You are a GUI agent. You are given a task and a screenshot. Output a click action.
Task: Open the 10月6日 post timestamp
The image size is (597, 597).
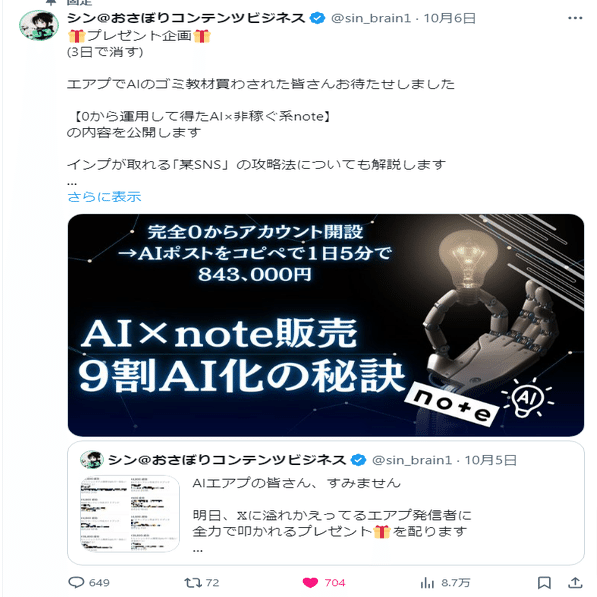pyautogui.click(x=449, y=18)
